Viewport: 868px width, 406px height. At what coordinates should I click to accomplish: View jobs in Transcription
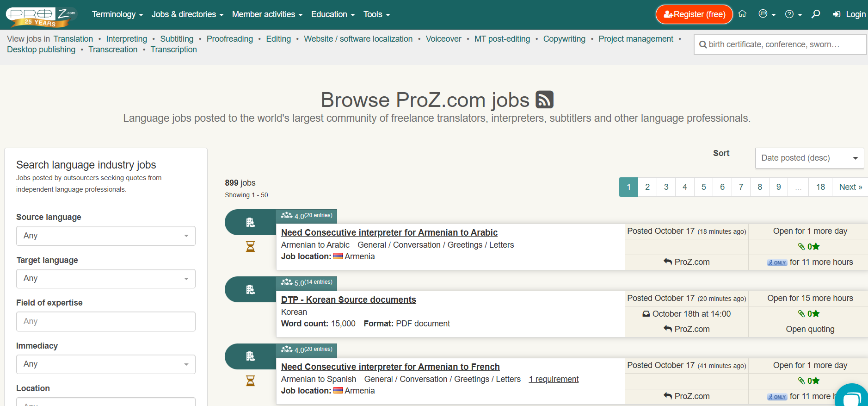tap(173, 50)
